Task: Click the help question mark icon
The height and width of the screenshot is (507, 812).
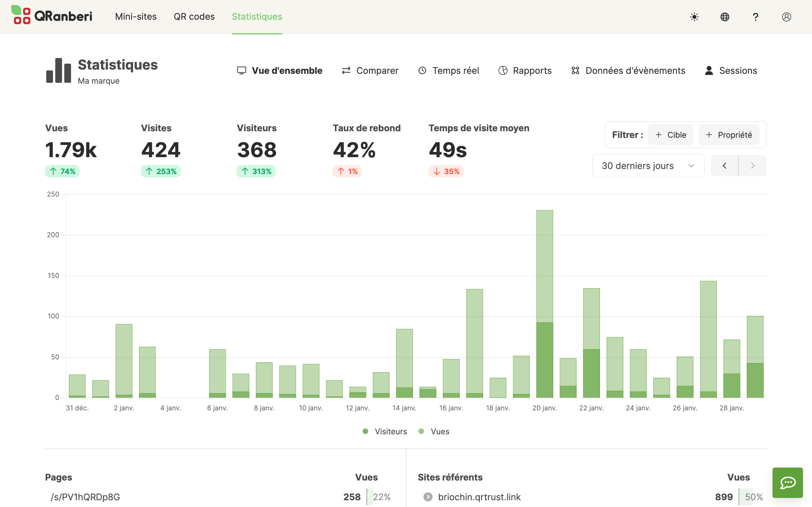Action: (755, 17)
